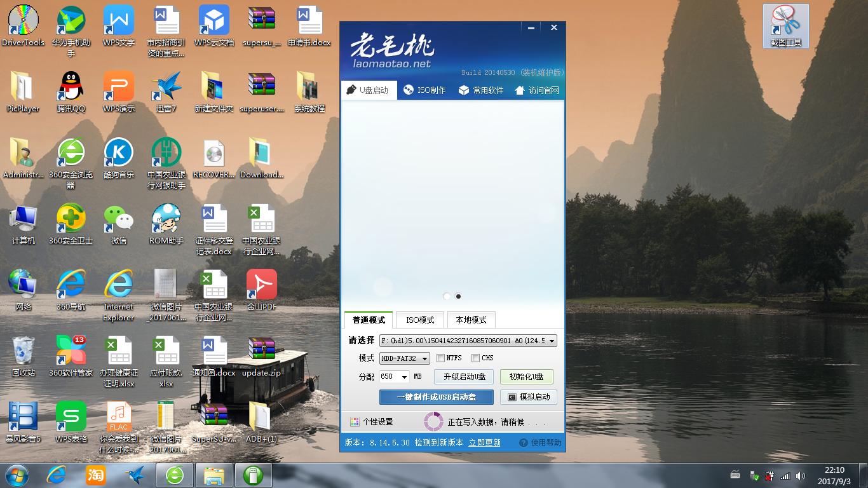Click the 立即更新 update link
The width and height of the screenshot is (868, 488).
pyautogui.click(x=484, y=442)
